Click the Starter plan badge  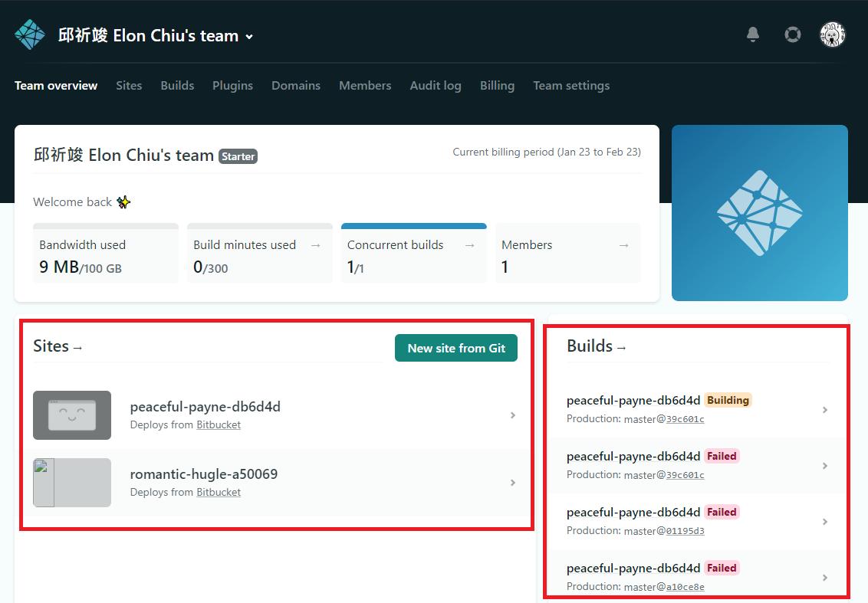(238, 156)
